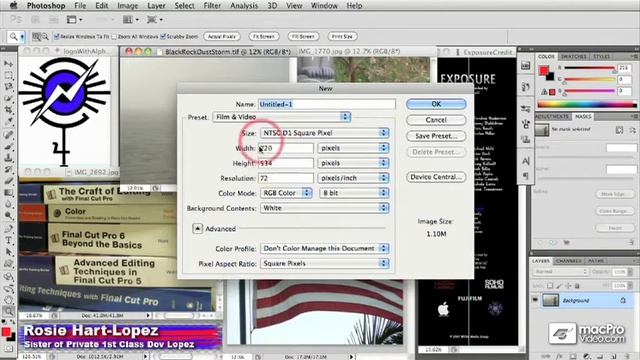Screen dimensions: 640x360
Task: Select the Type tool
Action: pyautogui.click(x=8, y=240)
